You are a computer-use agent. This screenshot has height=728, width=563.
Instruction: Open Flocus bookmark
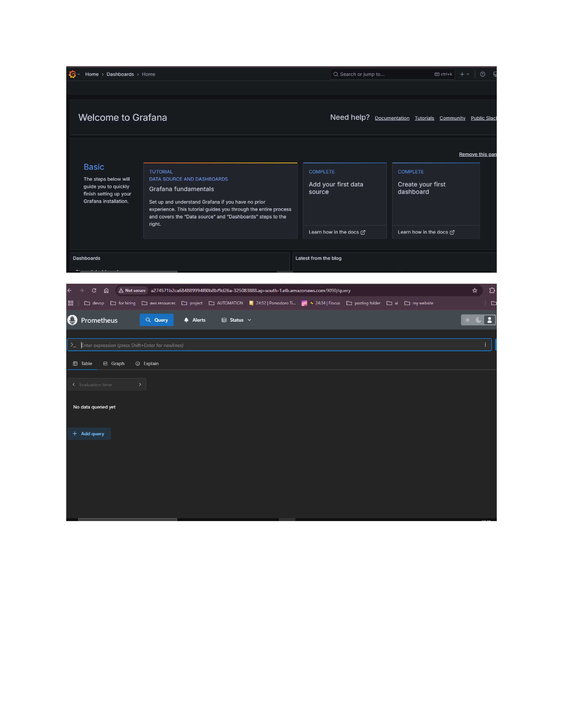click(x=321, y=303)
